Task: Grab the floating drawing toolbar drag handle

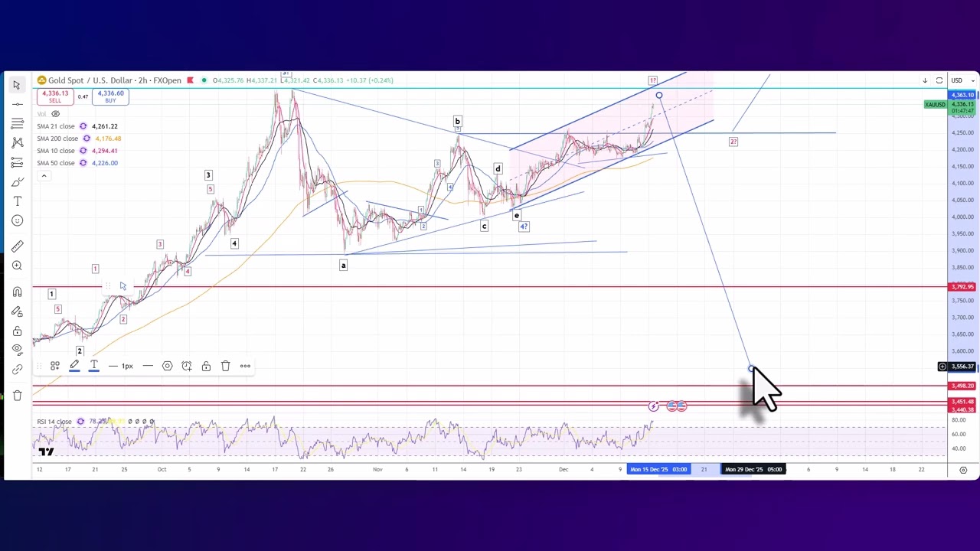Action: click(39, 367)
